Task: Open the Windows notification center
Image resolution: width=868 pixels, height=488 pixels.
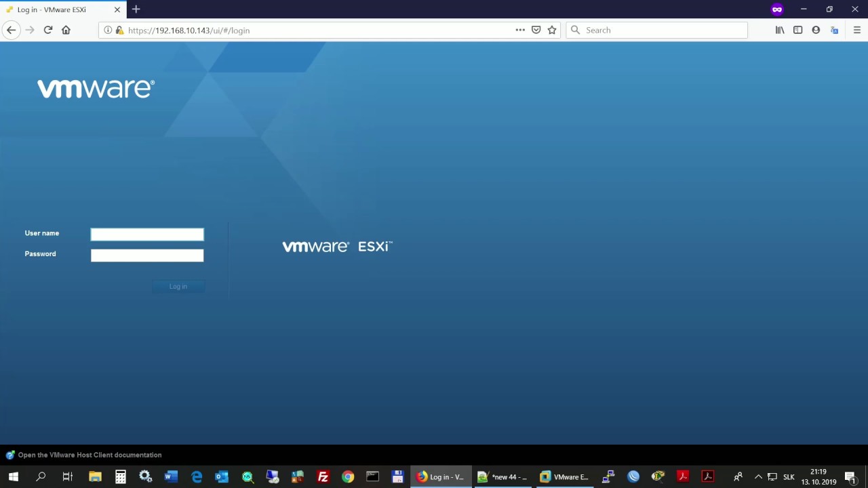Action: (x=850, y=477)
